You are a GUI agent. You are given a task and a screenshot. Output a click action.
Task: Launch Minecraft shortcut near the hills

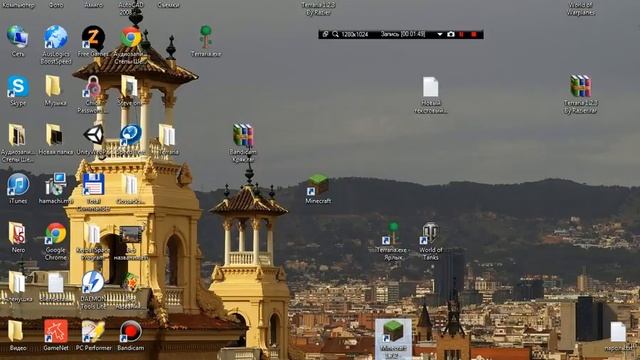tap(318, 184)
